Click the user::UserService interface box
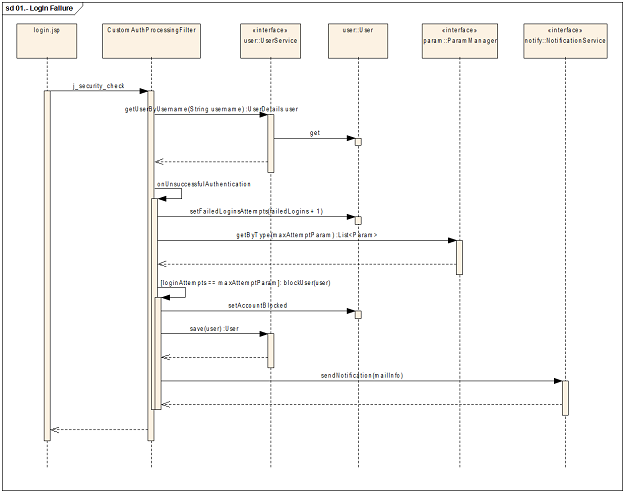 [x=270, y=41]
